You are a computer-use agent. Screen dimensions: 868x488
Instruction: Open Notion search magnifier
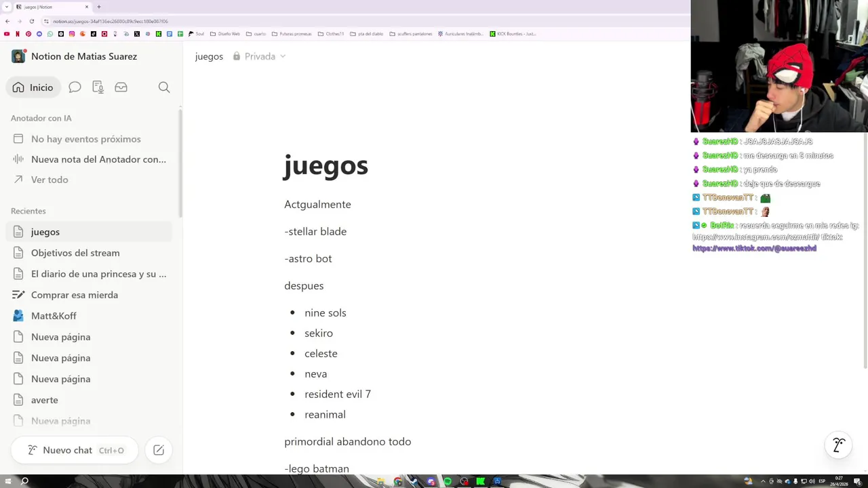[x=164, y=87]
